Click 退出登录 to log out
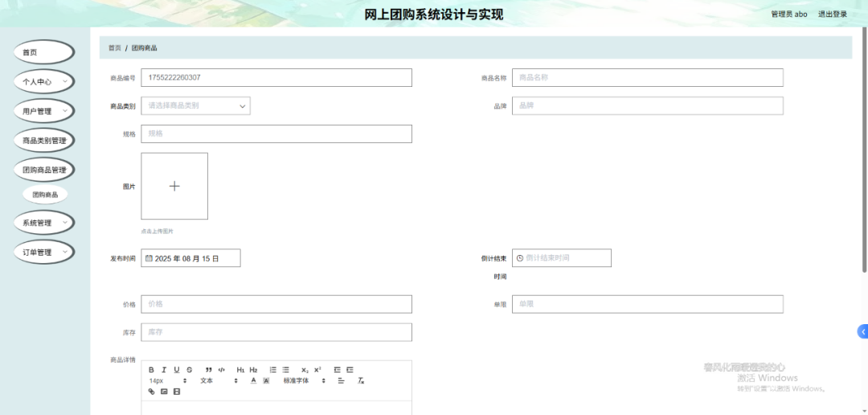The width and height of the screenshot is (868, 415). click(833, 14)
